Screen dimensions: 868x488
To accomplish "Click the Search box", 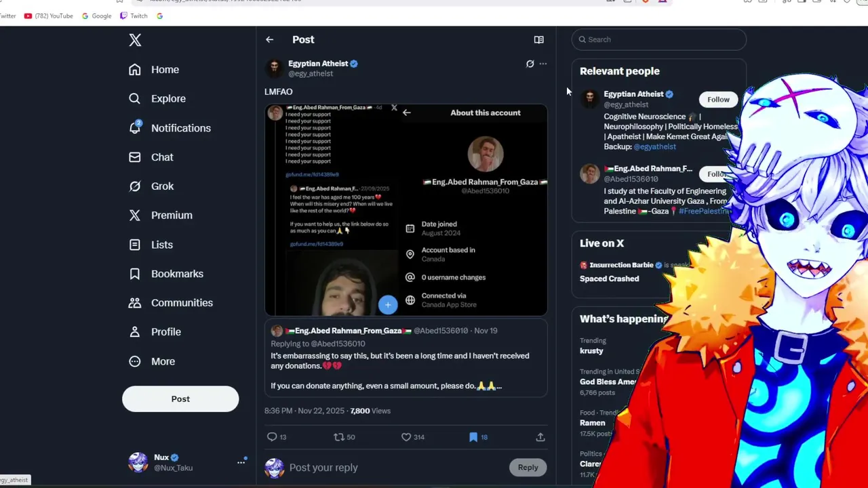I will [658, 39].
